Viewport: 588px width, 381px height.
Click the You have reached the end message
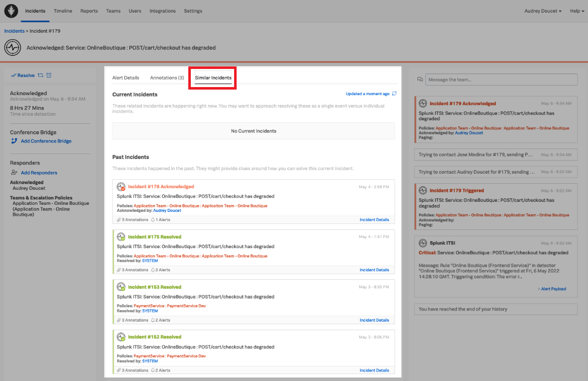pos(496,310)
